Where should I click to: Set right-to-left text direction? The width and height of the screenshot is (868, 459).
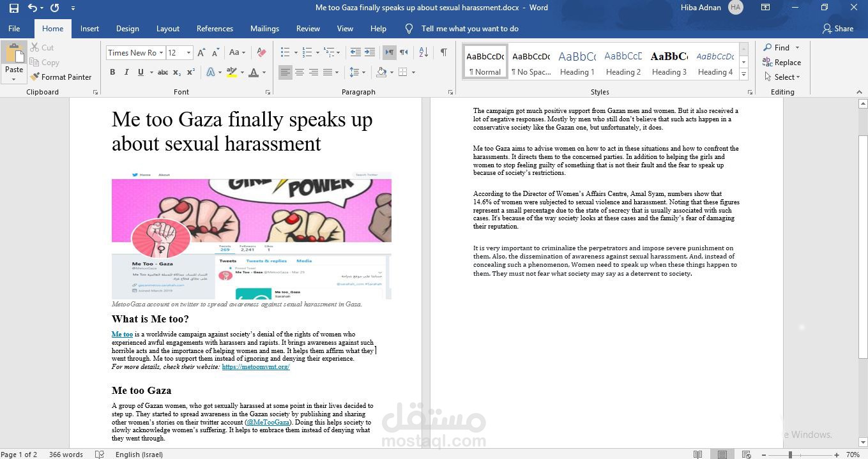point(404,52)
